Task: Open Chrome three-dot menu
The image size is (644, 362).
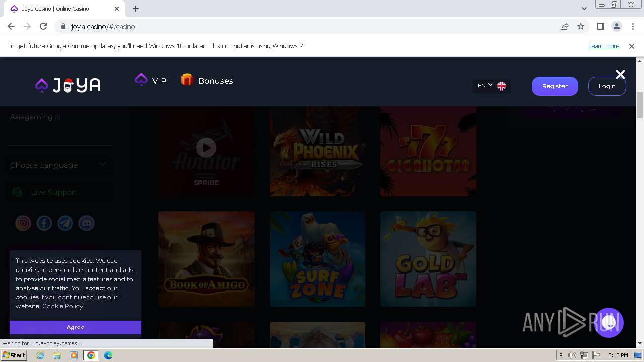Action: tap(632, 27)
